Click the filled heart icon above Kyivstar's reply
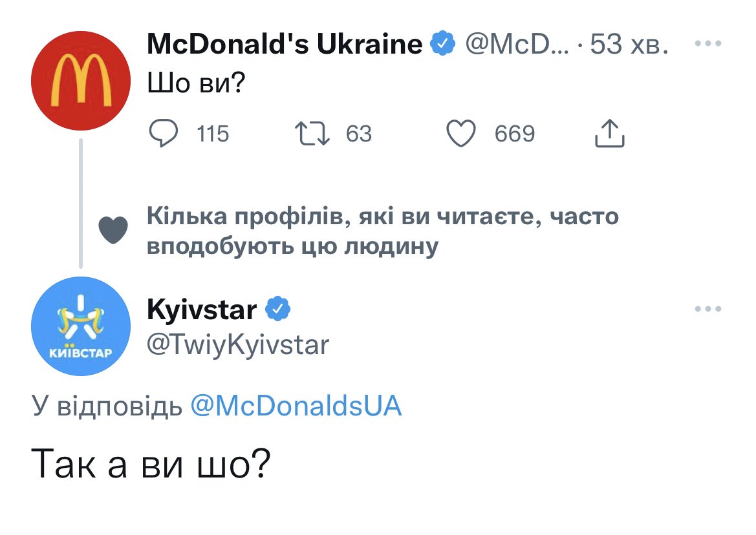Viewport: 756px width, 535px height. tap(113, 230)
